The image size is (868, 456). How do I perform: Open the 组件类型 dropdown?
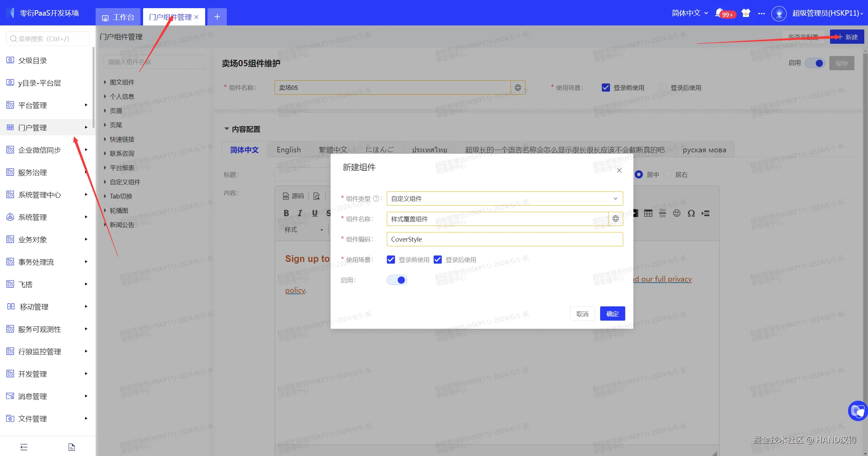tap(505, 198)
